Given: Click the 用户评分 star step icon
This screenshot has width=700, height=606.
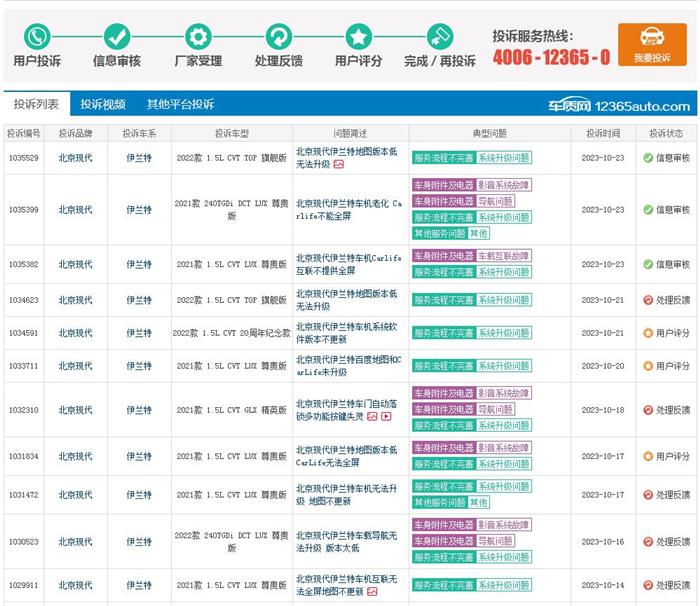Looking at the screenshot, I should 359,37.
